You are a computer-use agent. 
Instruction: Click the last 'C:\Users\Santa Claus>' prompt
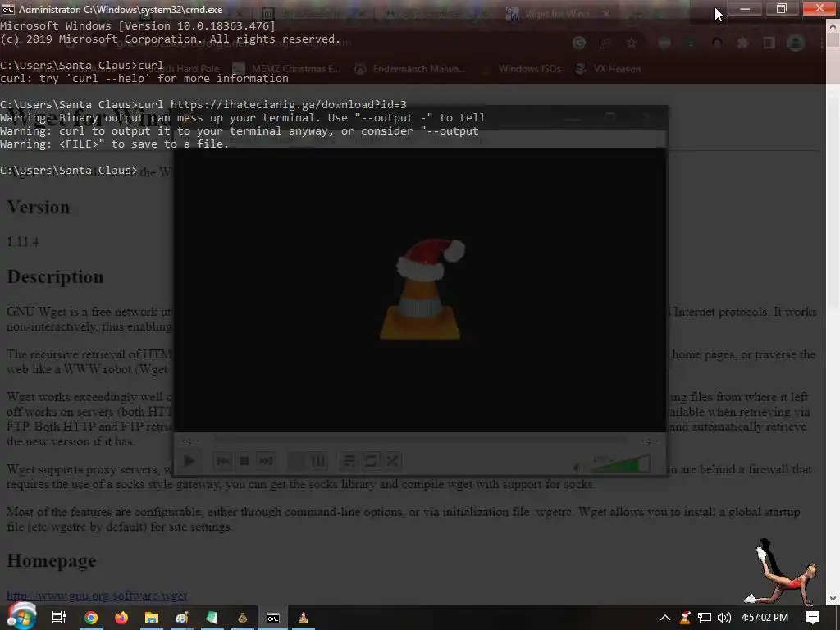tap(69, 171)
